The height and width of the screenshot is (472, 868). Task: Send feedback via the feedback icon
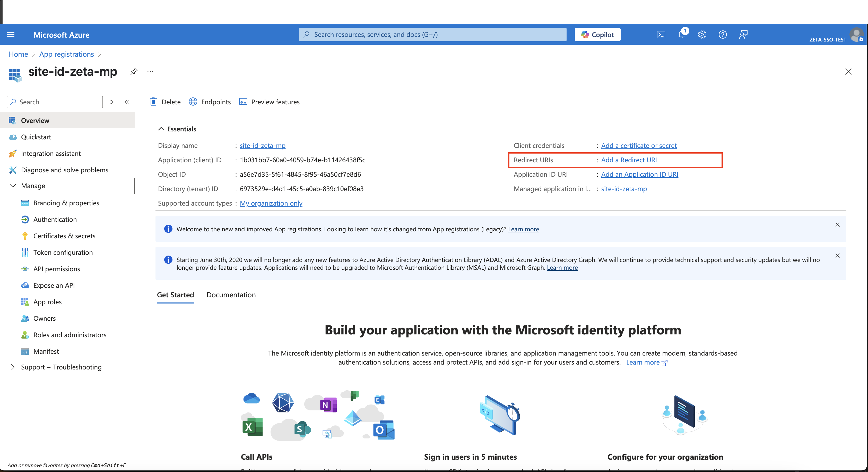tap(743, 34)
